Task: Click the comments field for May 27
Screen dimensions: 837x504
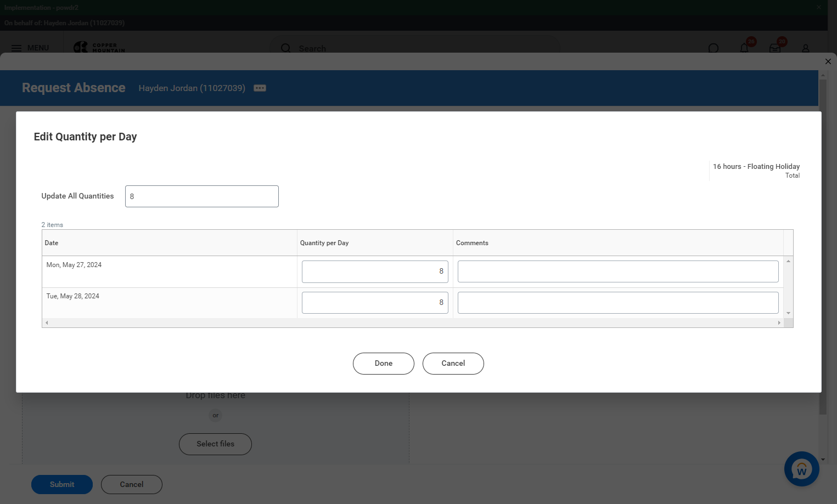Action: click(x=618, y=271)
